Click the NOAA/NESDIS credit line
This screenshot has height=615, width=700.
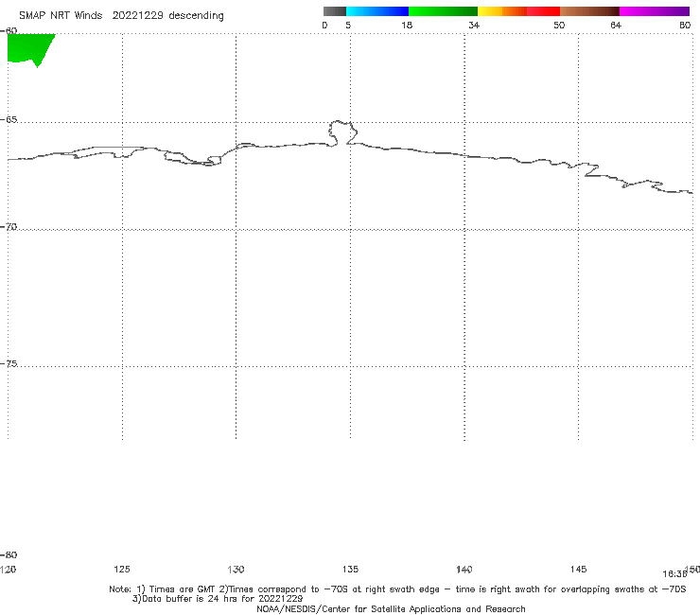[x=391, y=609]
